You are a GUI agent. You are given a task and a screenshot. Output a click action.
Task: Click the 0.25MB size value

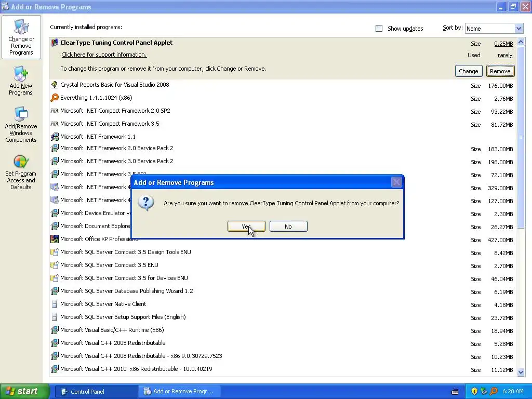503,44
